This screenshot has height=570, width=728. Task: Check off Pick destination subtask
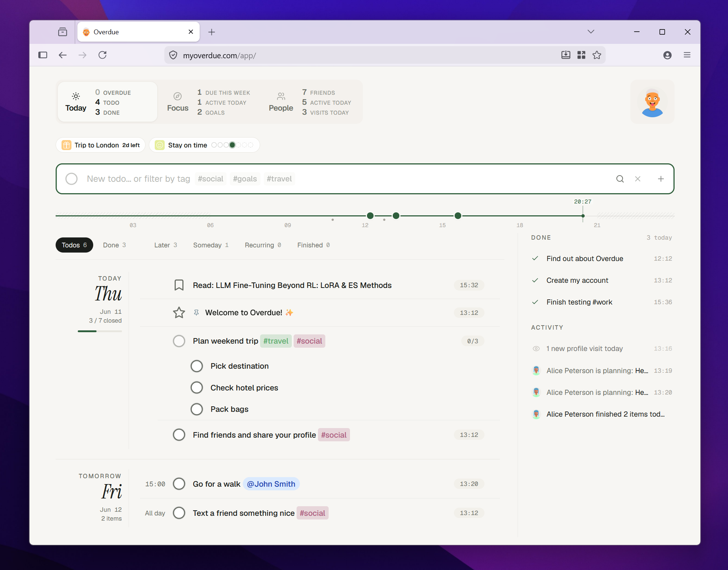coord(197,366)
